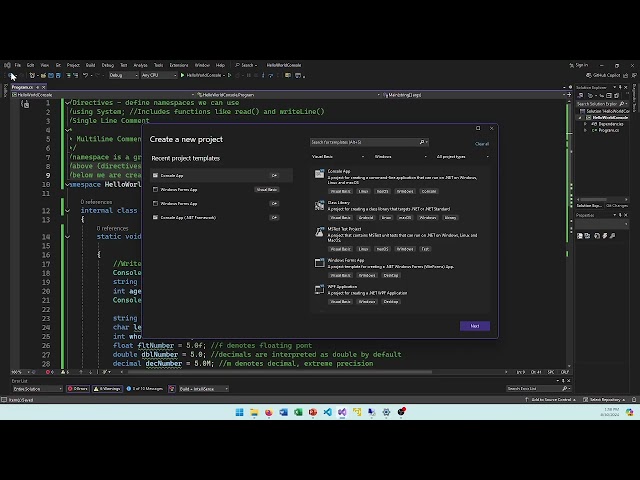Collapse the HelloWorldConsole project node

point(580,118)
